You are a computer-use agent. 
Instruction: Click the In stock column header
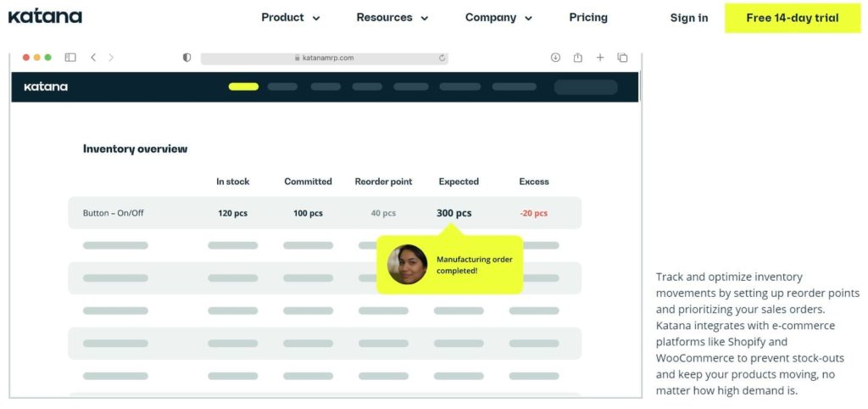point(232,182)
